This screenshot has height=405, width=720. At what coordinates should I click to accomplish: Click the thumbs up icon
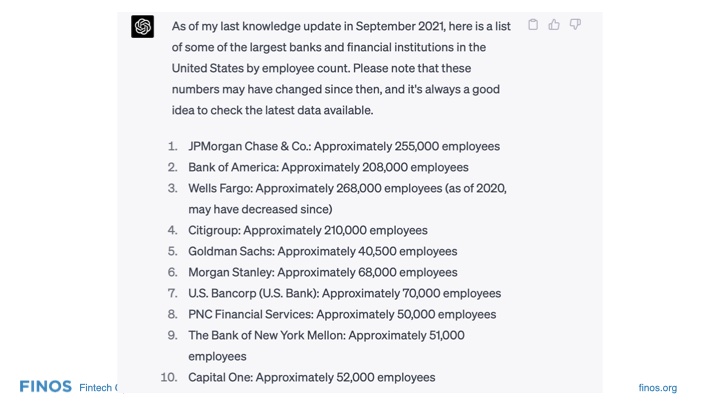tap(554, 24)
